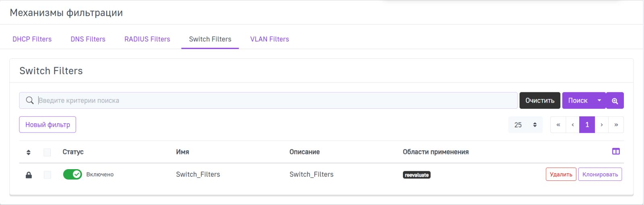Focus the search criteria input field

(274, 101)
